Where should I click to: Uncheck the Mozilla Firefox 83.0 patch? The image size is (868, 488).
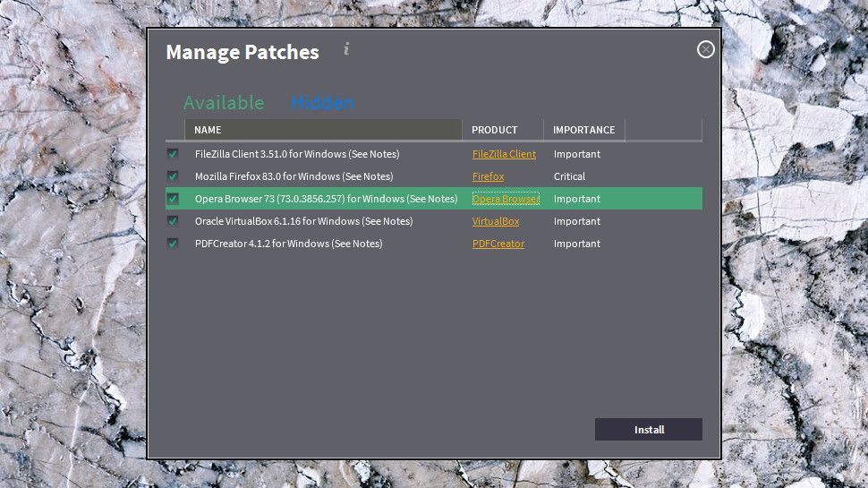pyautogui.click(x=173, y=176)
